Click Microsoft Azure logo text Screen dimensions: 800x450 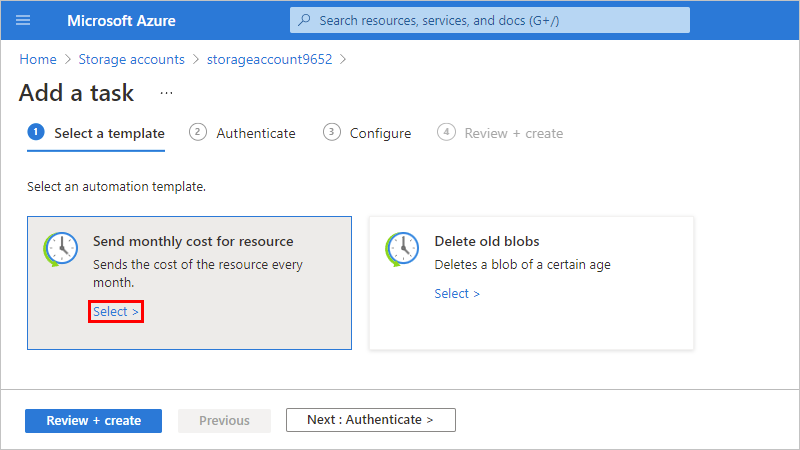121,20
